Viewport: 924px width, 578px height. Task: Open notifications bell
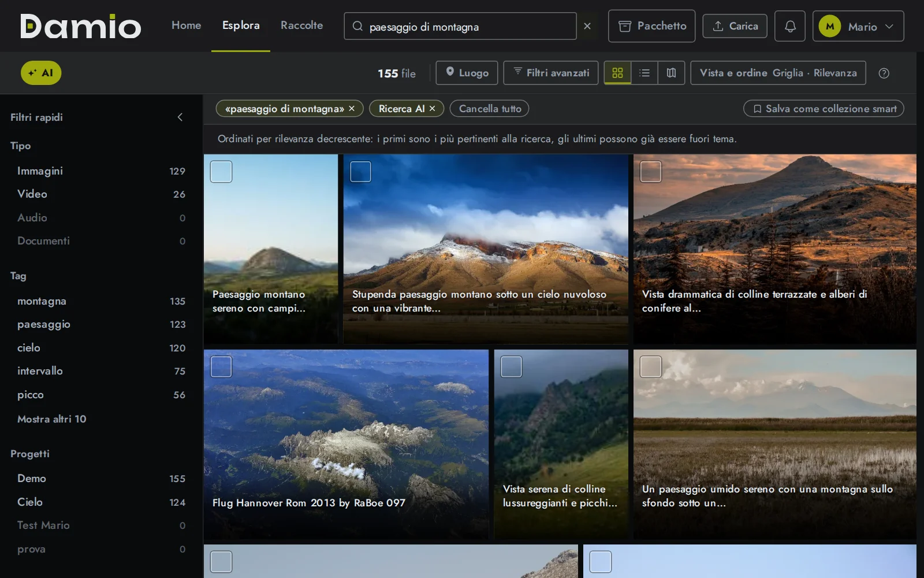pos(790,26)
